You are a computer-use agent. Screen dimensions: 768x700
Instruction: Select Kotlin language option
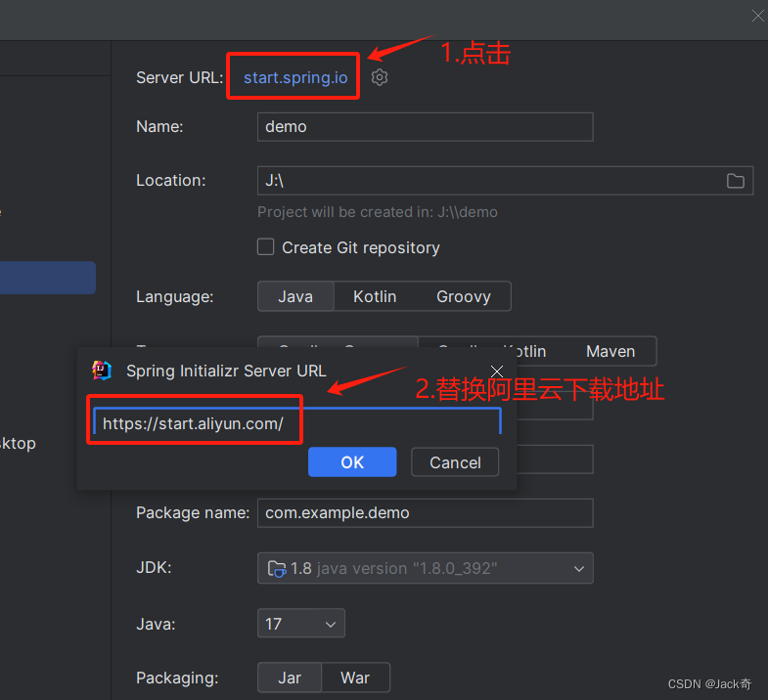tap(375, 296)
